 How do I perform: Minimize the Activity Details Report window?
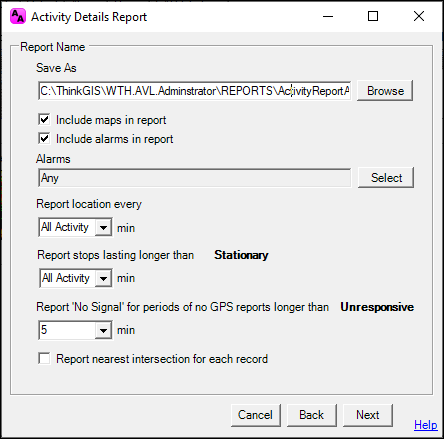[328, 16]
